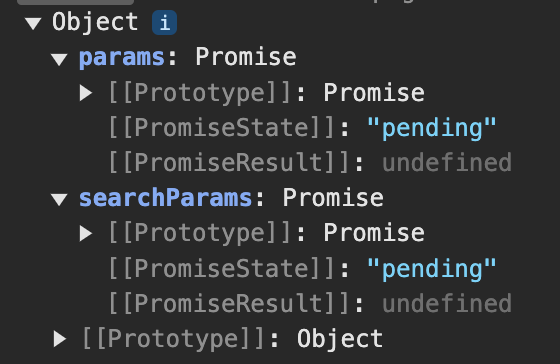Viewport: 560px width, 364px height.
Task: Select the searchParams property key
Action: tap(165, 198)
